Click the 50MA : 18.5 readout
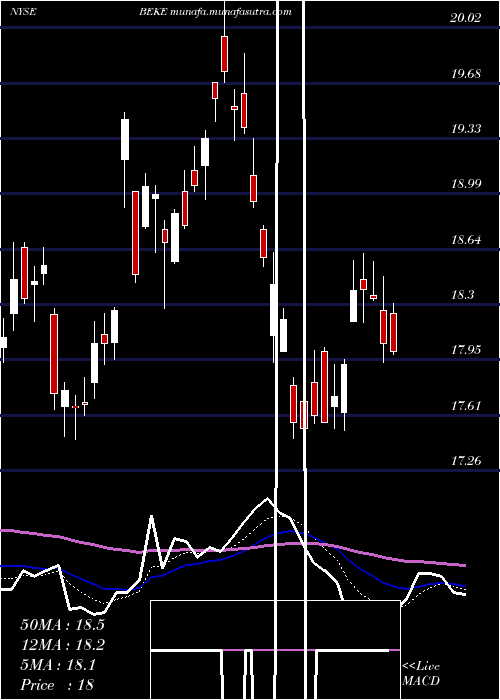Image resolution: width=500 pixels, height=700 pixels. tap(62, 625)
